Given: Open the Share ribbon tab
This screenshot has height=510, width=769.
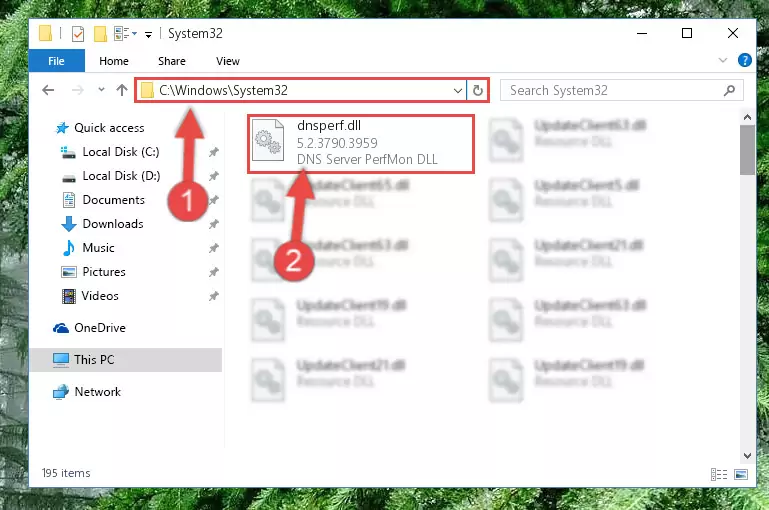Looking at the screenshot, I should tap(172, 61).
